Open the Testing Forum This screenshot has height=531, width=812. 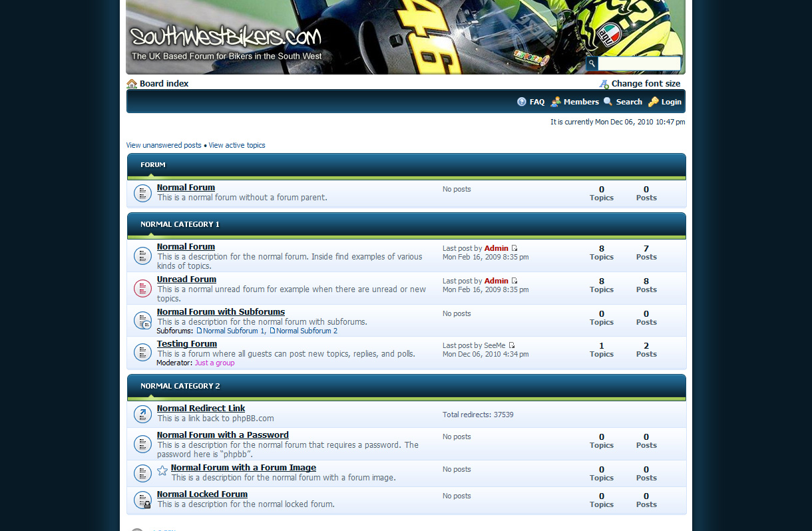click(x=187, y=344)
